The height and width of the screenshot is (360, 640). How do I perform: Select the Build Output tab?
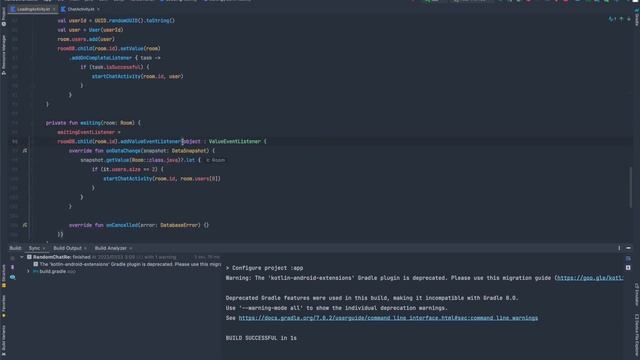[67, 248]
